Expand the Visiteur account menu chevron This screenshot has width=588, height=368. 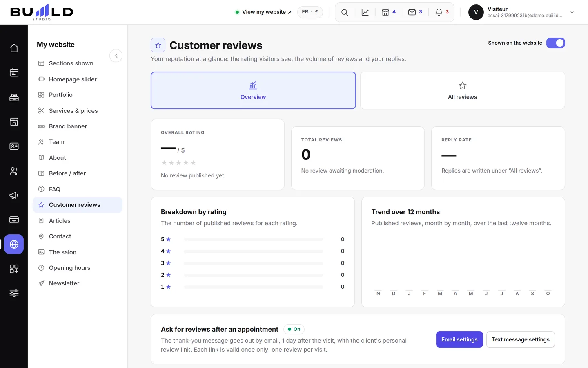572,12
